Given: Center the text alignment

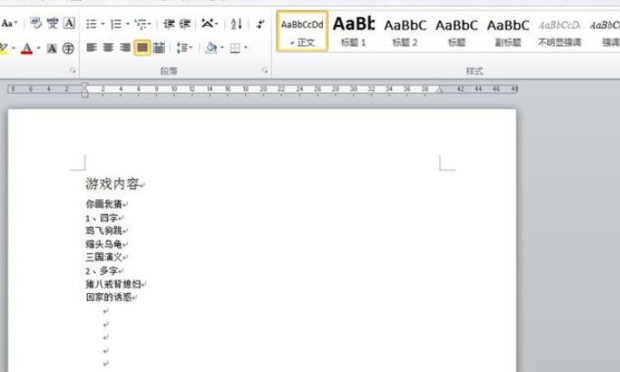Looking at the screenshot, I should [x=108, y=48].
